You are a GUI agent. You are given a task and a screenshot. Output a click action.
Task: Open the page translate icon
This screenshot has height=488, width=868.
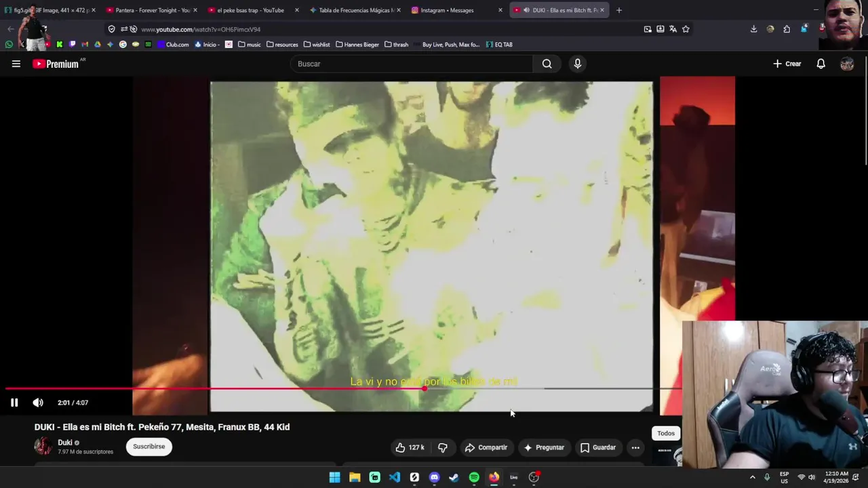pyautogui.click(x=673, y=29)
